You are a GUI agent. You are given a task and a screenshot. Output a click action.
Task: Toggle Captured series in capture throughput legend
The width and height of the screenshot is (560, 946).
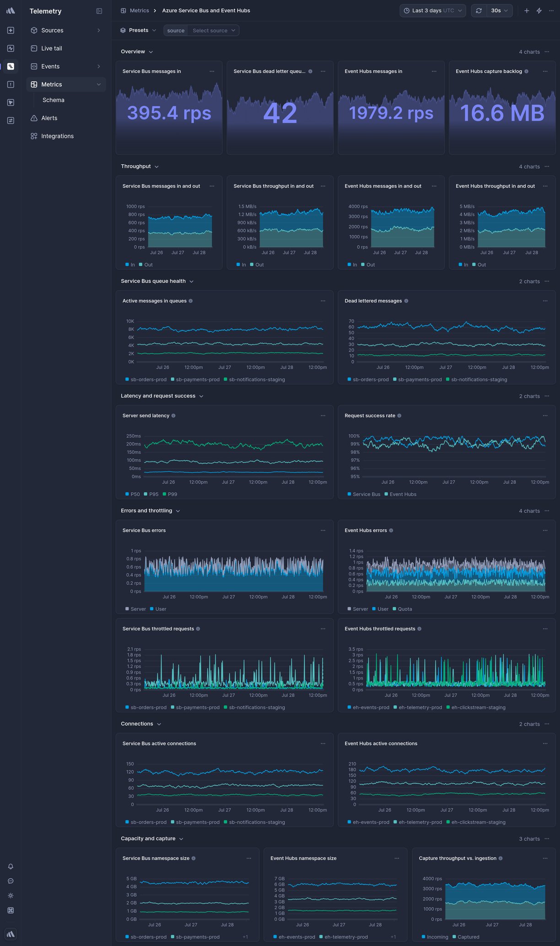coord(466,937)
